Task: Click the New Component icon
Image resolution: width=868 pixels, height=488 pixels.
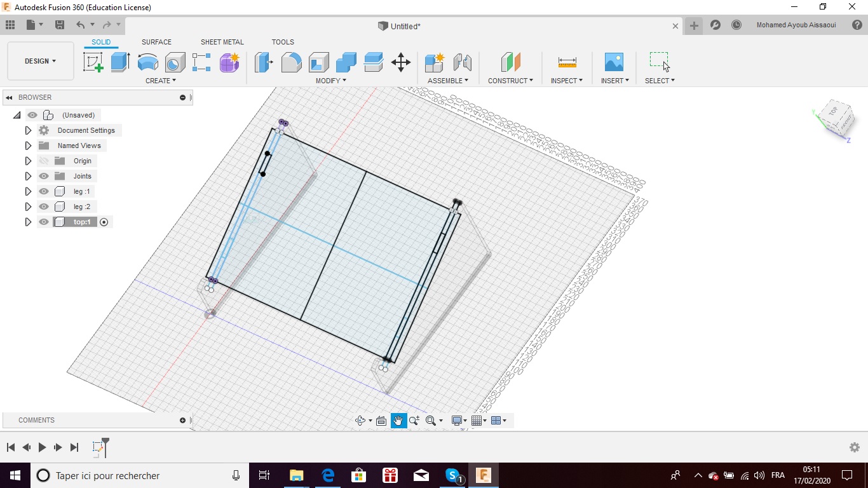Action: [435, 62]
